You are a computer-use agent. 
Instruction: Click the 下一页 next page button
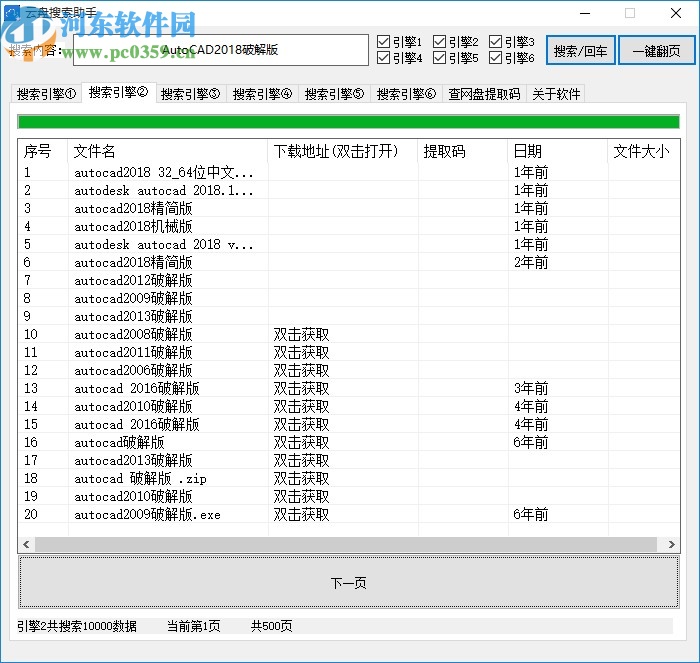point(349,583)
